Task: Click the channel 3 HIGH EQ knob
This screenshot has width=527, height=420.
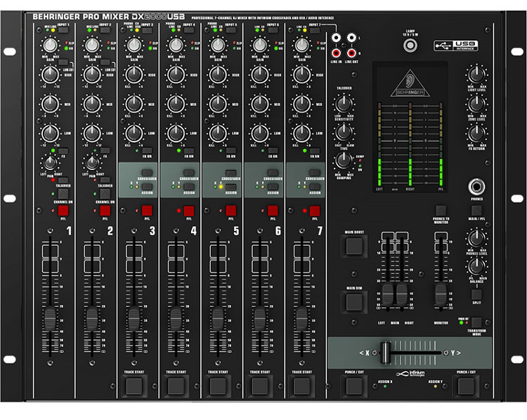Action: click(134, 74)
